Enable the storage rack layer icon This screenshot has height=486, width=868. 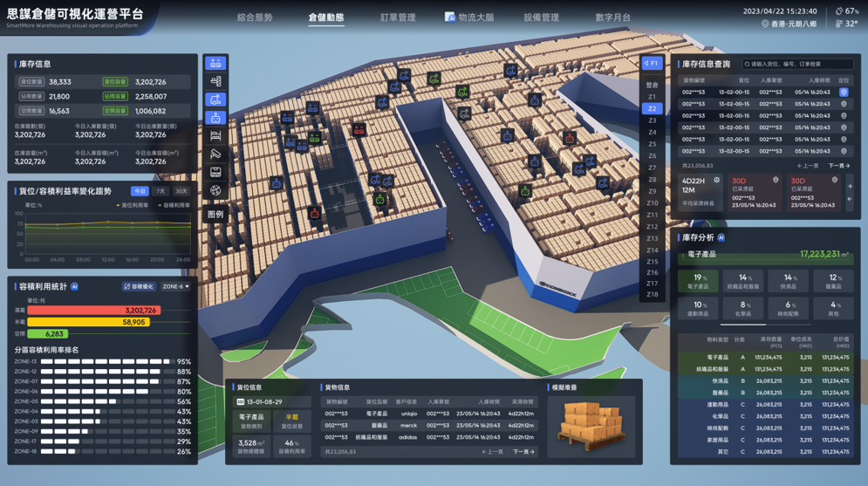coord(215,136)
